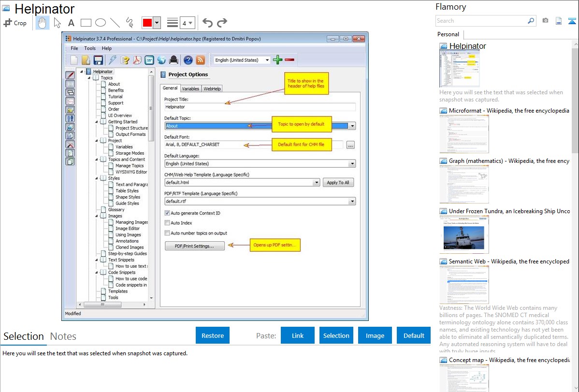The height and width of the screenshot is (392, 579).
Task: Click the Word export icon
Action: click(149, 60)
